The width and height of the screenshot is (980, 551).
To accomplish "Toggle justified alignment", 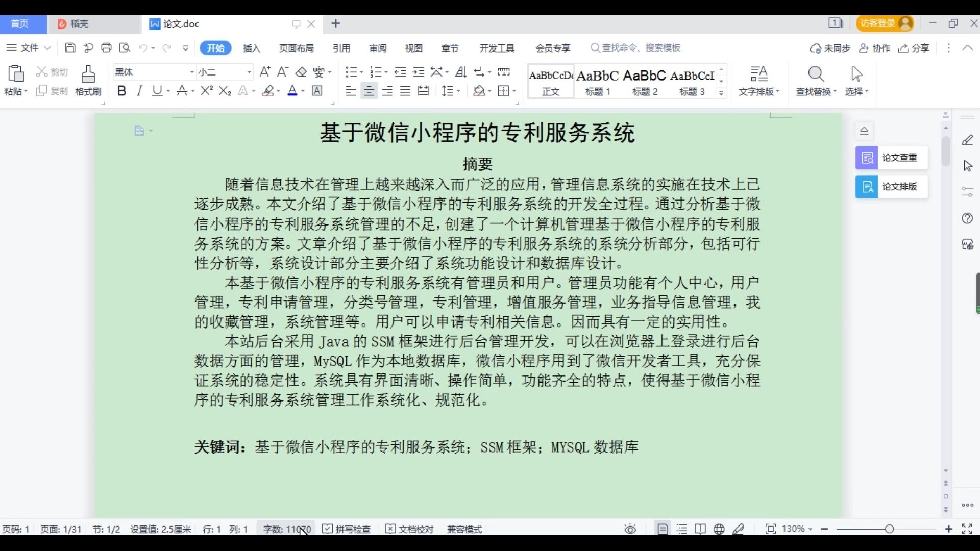I will click(405, 91).
